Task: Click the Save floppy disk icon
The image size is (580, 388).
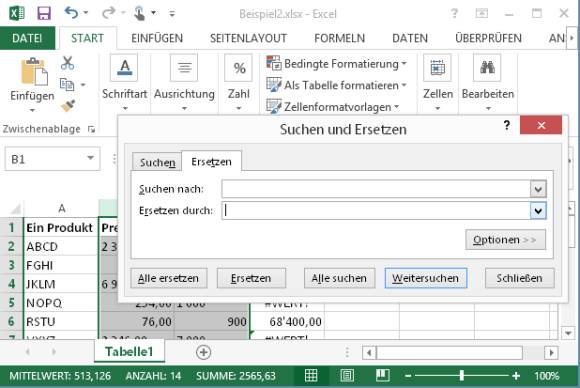Action: coord(44,14)
